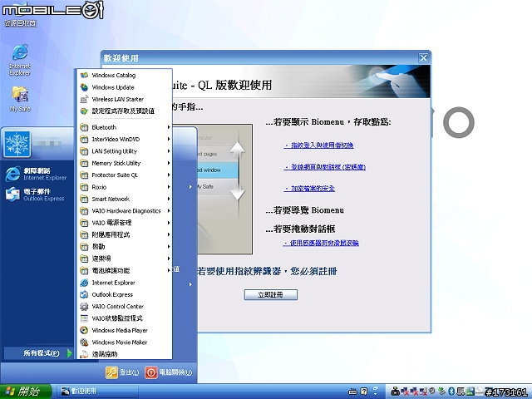The width and height of the screenshot is (532, 399).
Task: Click the 立即註冊 register now button
Action: 270,295
